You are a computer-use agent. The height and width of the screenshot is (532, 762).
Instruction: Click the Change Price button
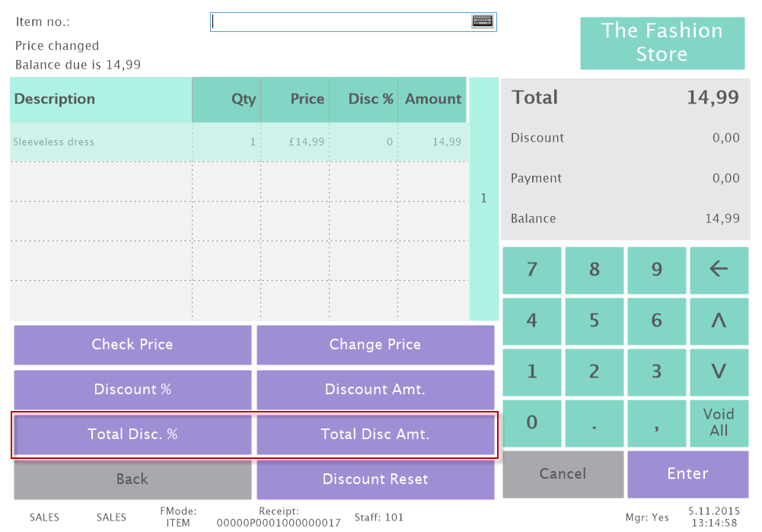coord(375,345)
